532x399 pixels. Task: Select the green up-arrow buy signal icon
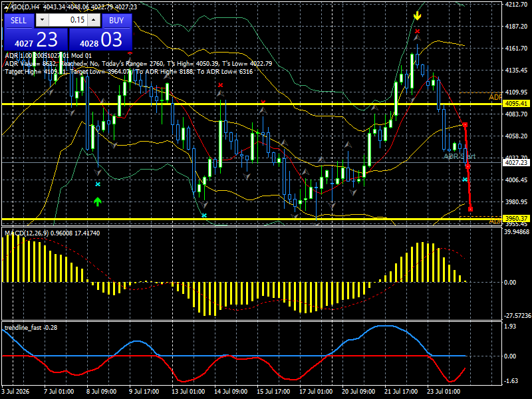click(x=98, y=202)
